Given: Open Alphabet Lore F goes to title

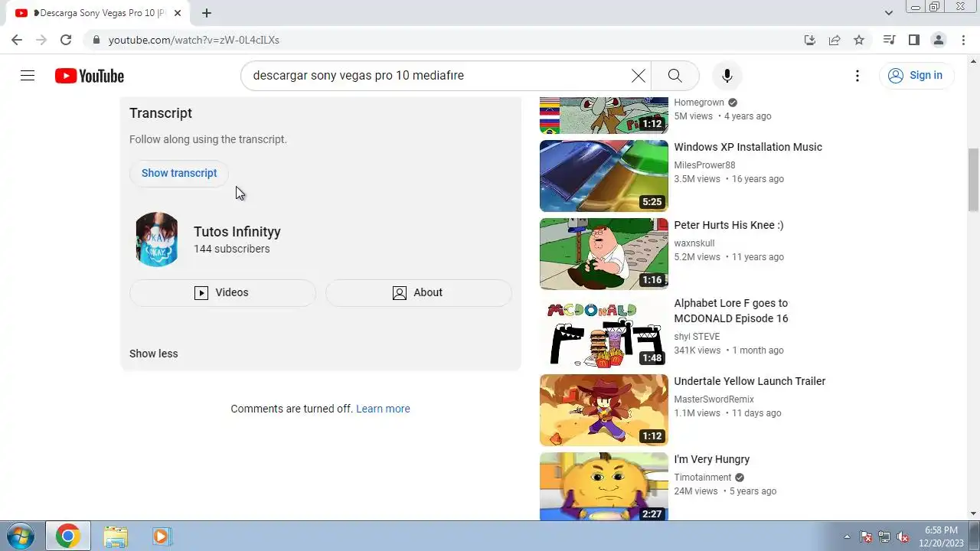Looking at the screenshot, I should pos(731,311).
